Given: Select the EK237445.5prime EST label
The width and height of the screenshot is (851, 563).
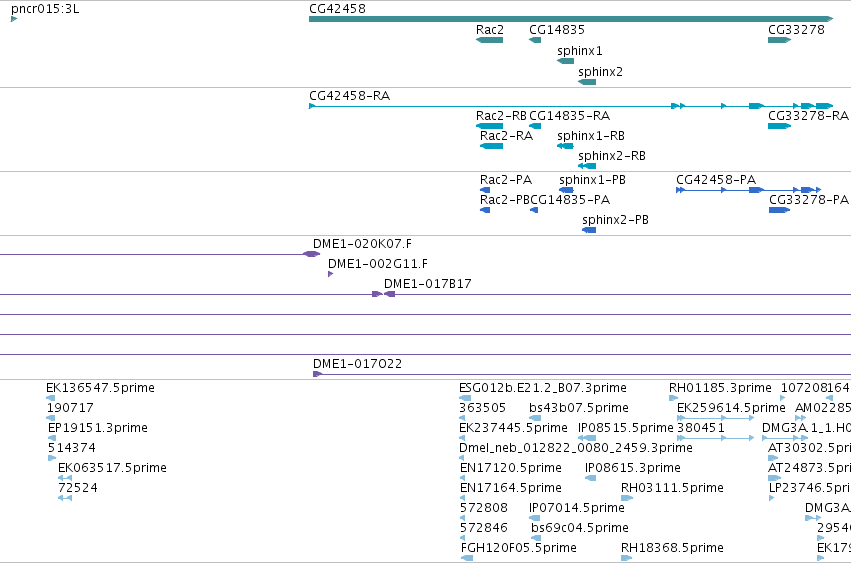Looking at the screenshot, I should (x=513, y=428).
